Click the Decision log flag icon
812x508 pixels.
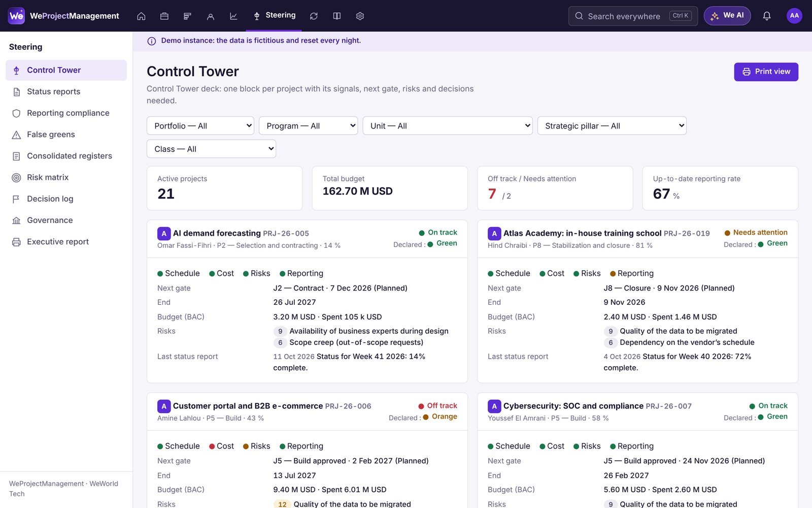(x=16, y=199)
